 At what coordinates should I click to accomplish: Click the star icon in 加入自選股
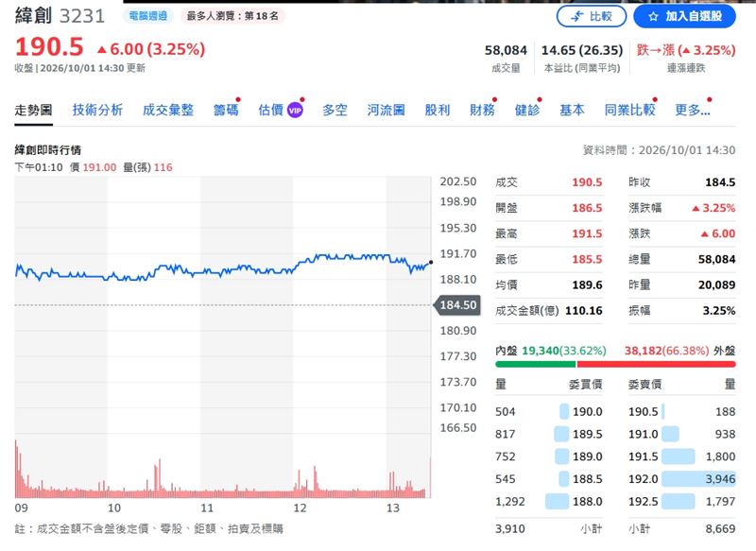[x=653, y=17]
